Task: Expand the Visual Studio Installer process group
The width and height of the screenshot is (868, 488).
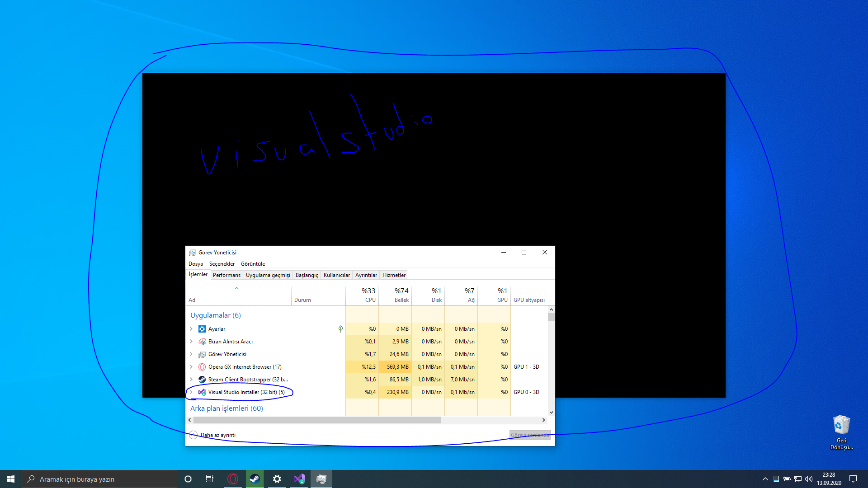Action: tap(191, 392)
